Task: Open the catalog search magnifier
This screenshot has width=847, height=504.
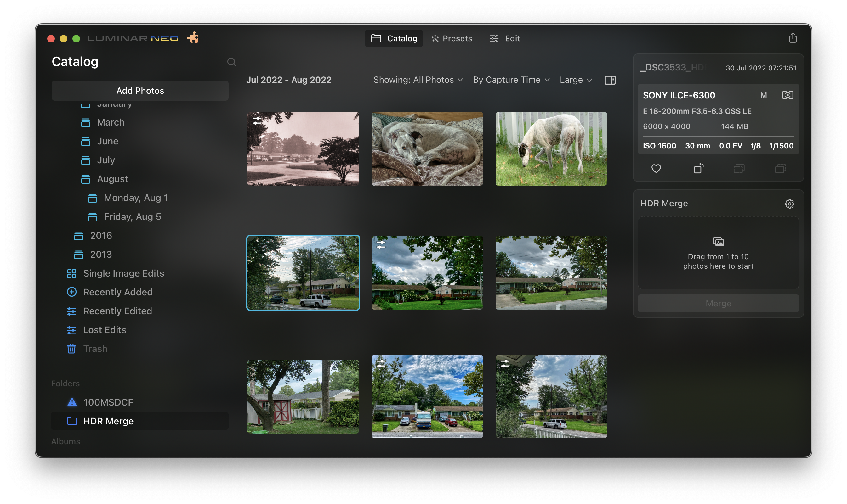Action: point(231,62)
